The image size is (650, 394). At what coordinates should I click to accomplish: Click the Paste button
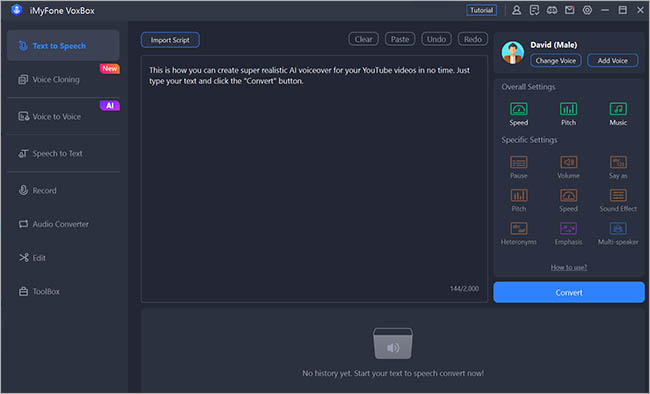(x=400, y=39)
